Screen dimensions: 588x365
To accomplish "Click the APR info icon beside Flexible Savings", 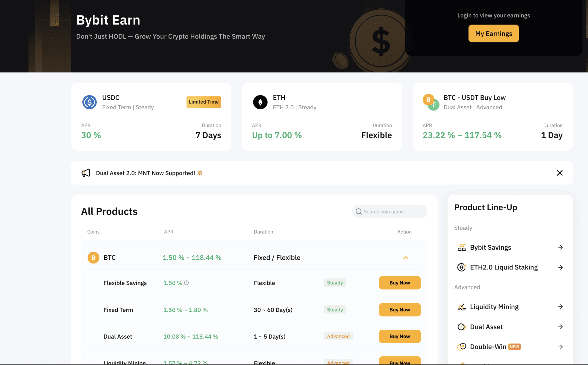I will [186, 283].
